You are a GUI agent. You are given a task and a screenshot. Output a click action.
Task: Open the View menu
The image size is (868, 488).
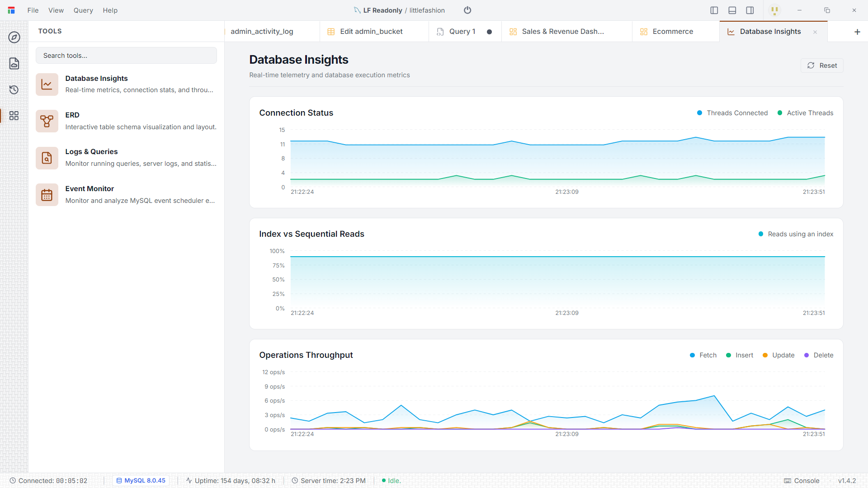point(56,10)
